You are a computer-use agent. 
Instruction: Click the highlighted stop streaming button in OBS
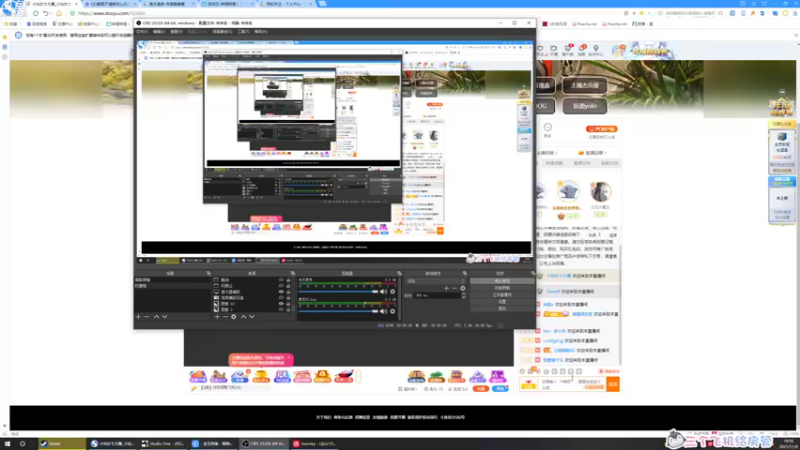tap(502, 281)
